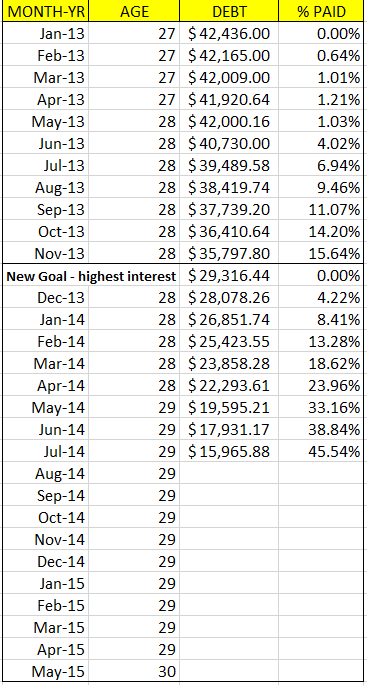Select the empty % paid cell for Dec-14
Screen dimensions: 367x685
[x=321, y=561]
